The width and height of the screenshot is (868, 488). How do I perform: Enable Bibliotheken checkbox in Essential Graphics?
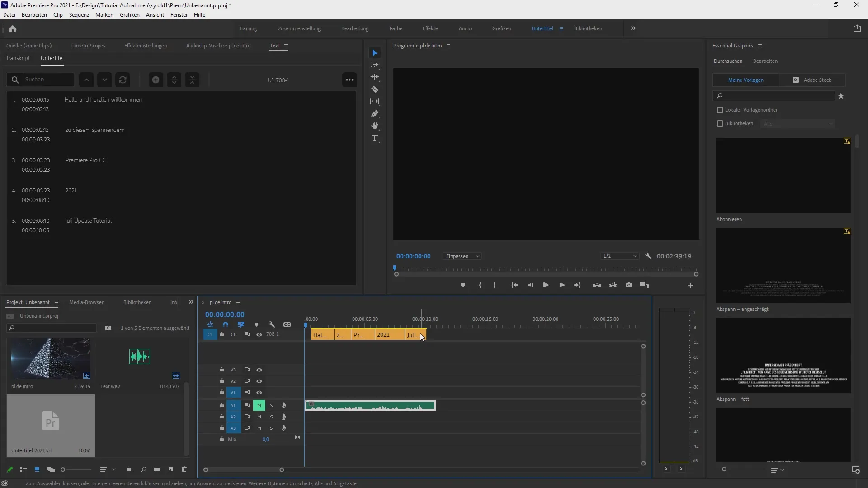720,123
